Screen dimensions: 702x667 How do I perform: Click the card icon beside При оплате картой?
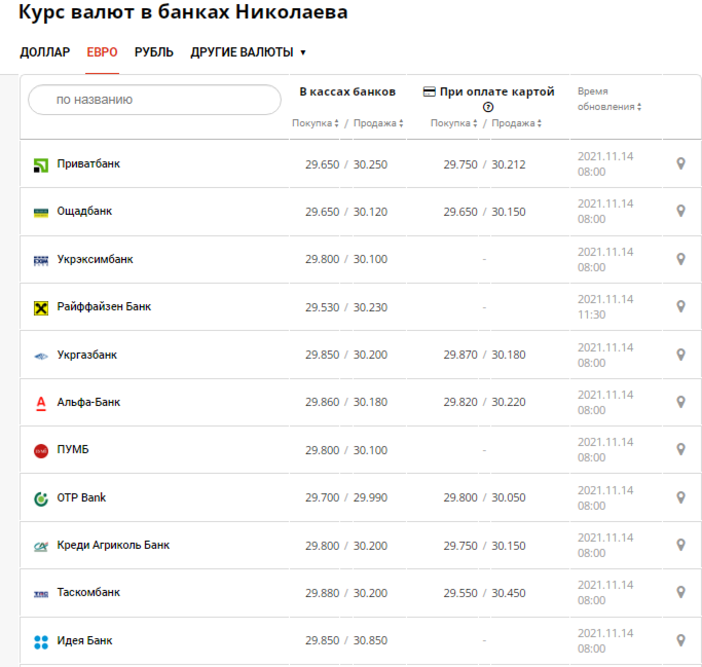coord(429,92)
